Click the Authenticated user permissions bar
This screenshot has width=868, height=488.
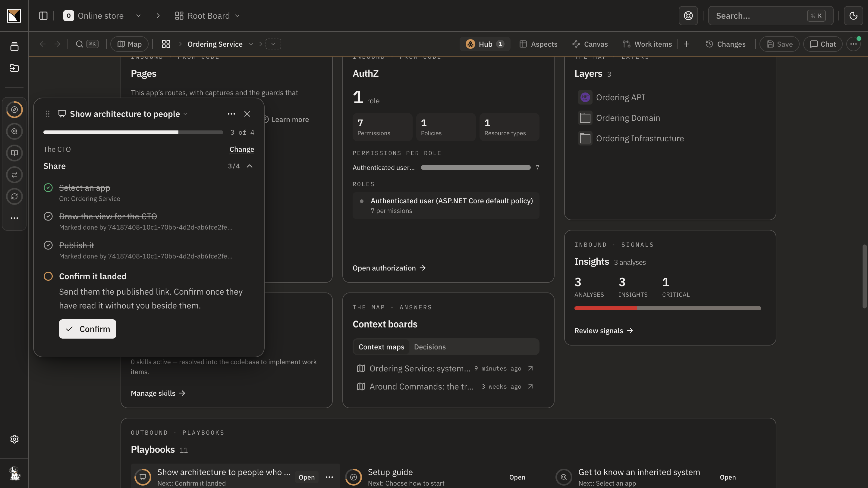(476, 168)
